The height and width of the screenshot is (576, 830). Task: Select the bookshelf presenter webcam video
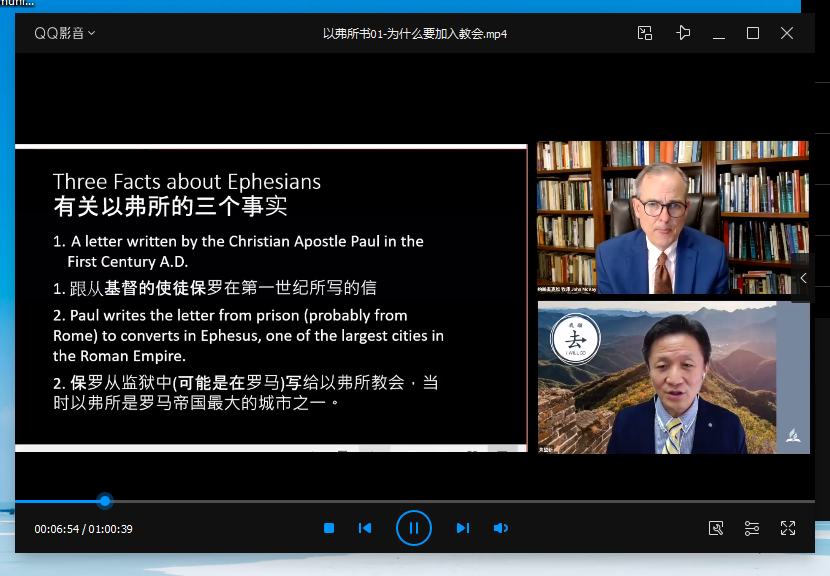point(672,217)
